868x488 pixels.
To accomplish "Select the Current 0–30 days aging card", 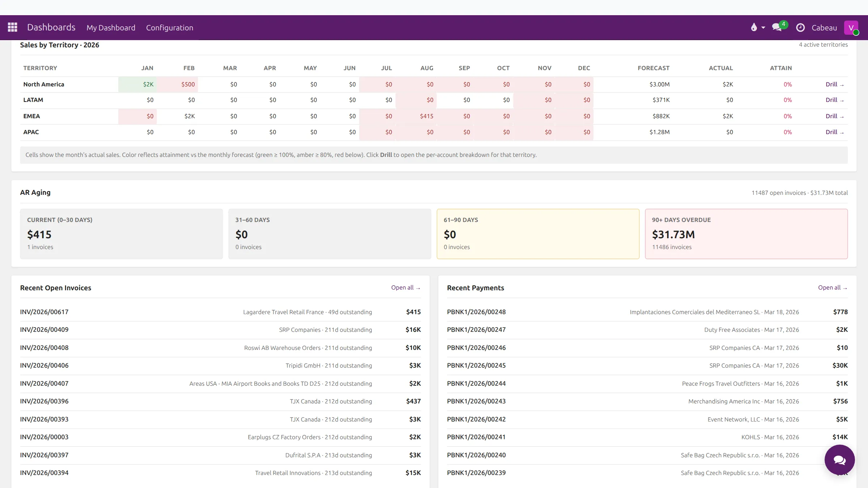I will [x=122, y=234].
